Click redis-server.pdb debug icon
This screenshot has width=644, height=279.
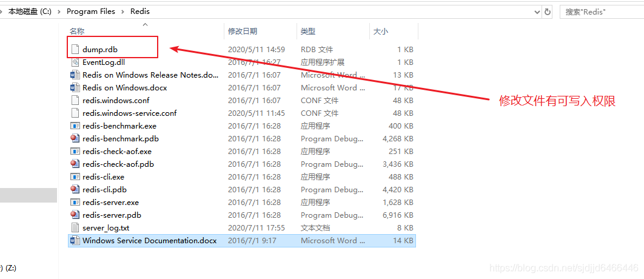(x=75, y=215)
